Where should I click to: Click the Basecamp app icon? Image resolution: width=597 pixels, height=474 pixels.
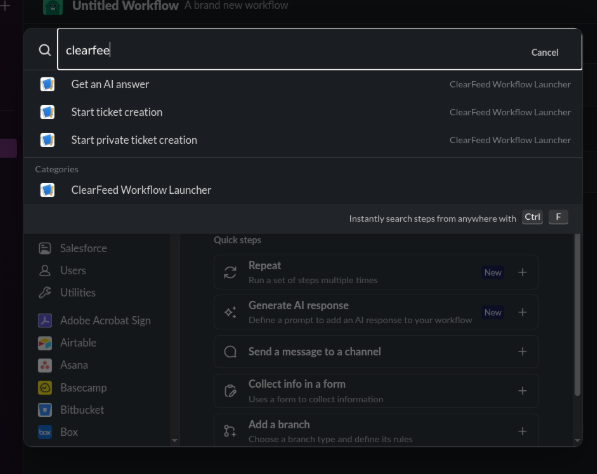point(45,388)
